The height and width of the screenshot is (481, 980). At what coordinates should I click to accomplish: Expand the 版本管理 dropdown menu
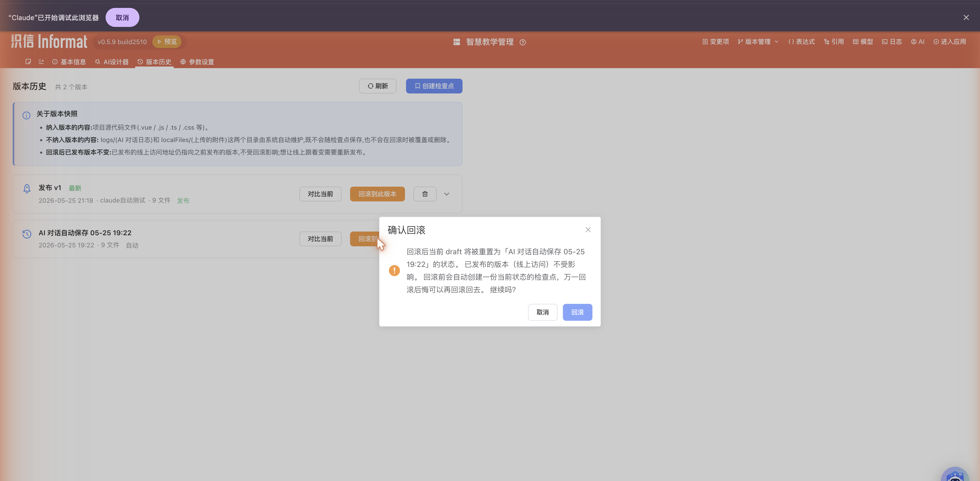tap(758, 41)
